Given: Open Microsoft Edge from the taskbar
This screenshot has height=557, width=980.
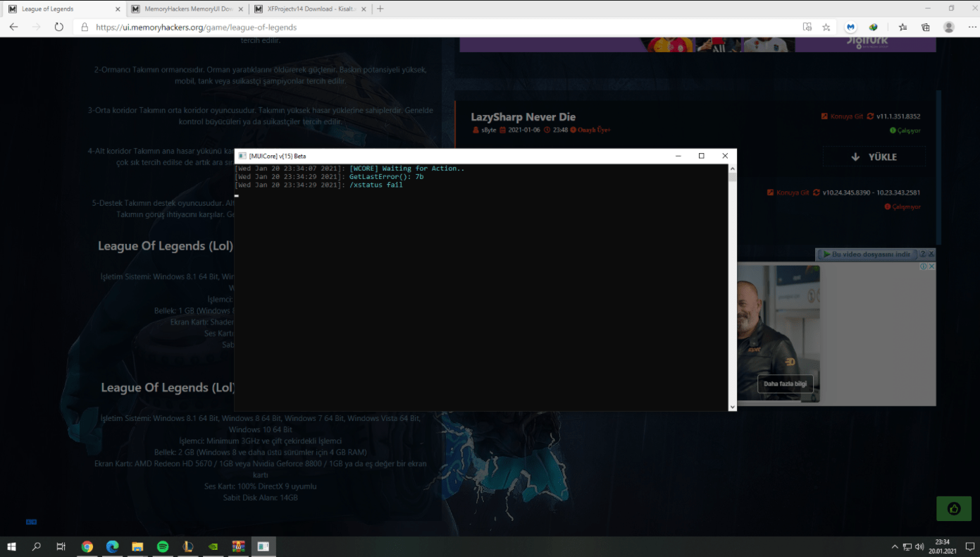Looking at the screenshot, I should tap(112, 546).
